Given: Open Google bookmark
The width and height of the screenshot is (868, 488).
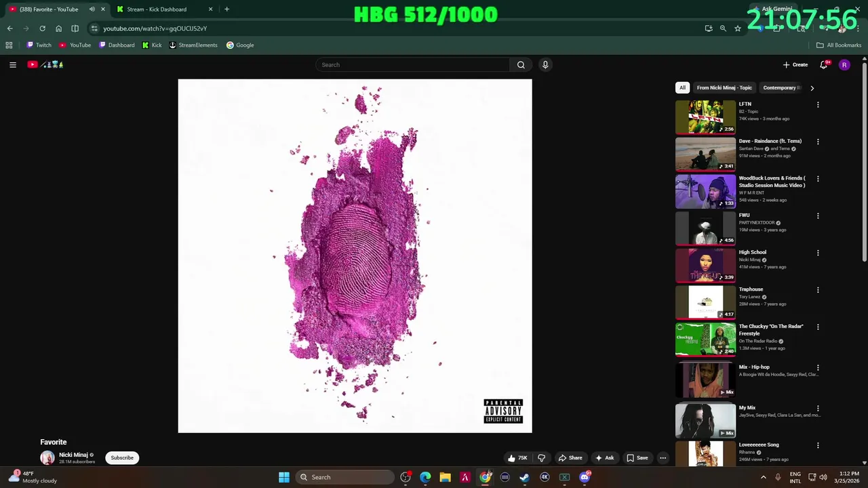Looking at the screenshot, I should coord(240,45).
